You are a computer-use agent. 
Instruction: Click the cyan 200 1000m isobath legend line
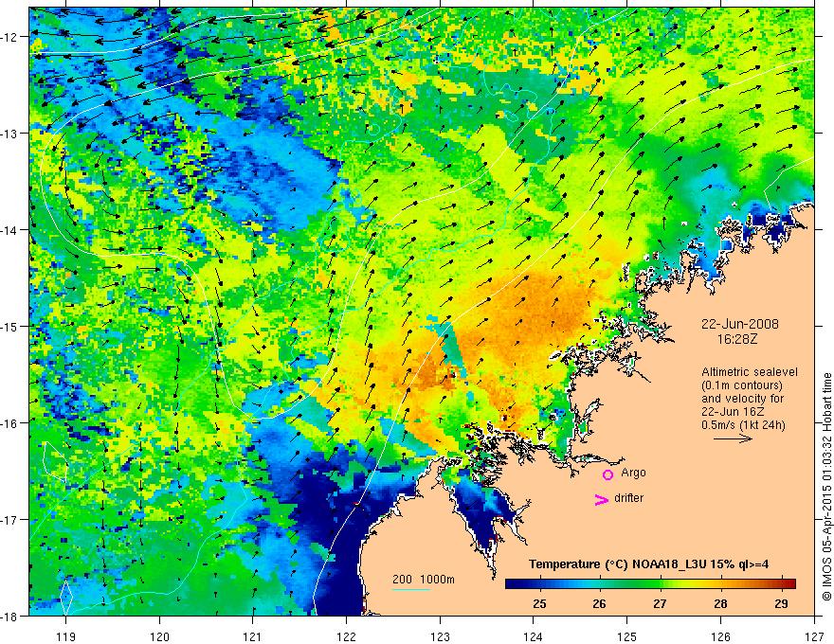pyautogui.click(x=411, y=589)
